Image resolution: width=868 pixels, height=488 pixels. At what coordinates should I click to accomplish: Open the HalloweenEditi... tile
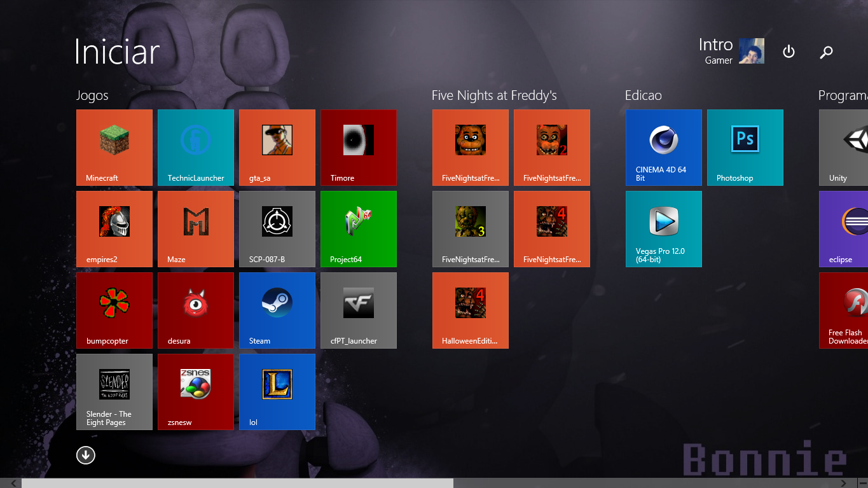(x=471, y=310)
